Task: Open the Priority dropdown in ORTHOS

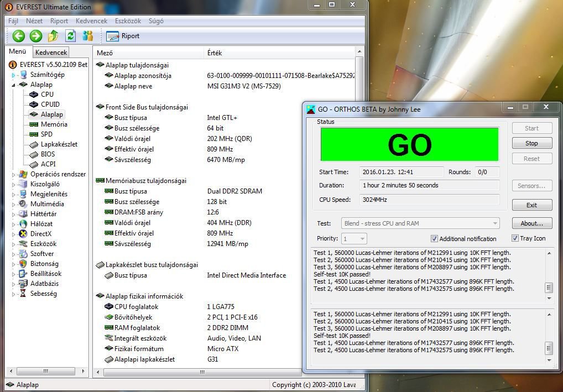Action: coord(354,239)
